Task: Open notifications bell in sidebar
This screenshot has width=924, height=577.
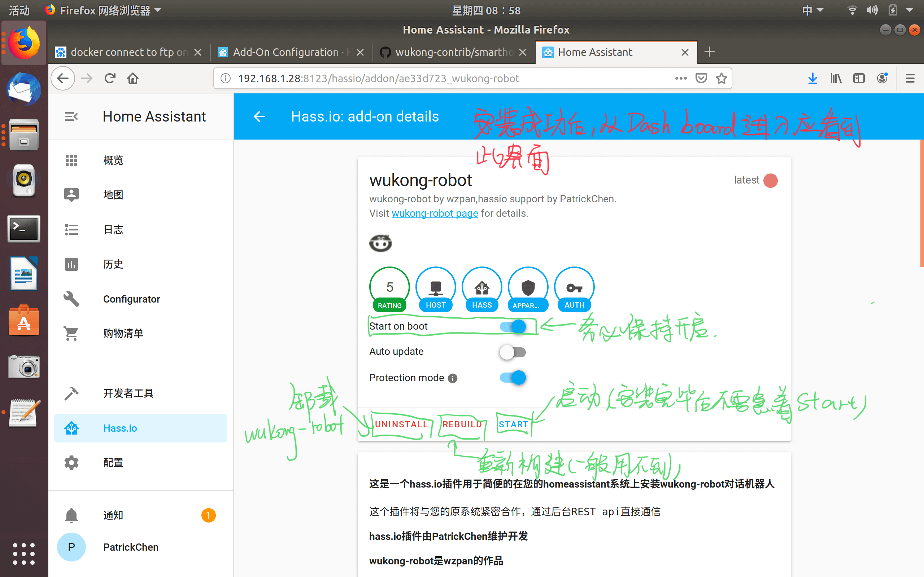Action: (71, 515)
